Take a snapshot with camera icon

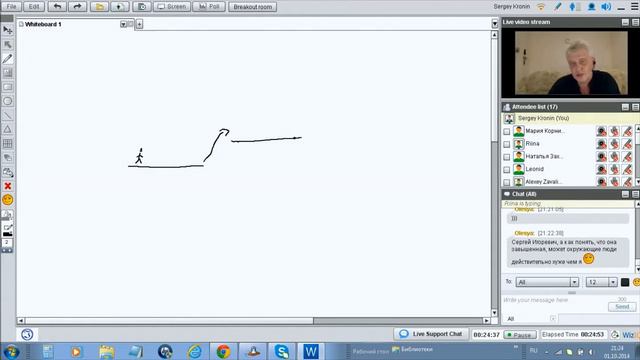pyautogui.click(x=142, y=7)
